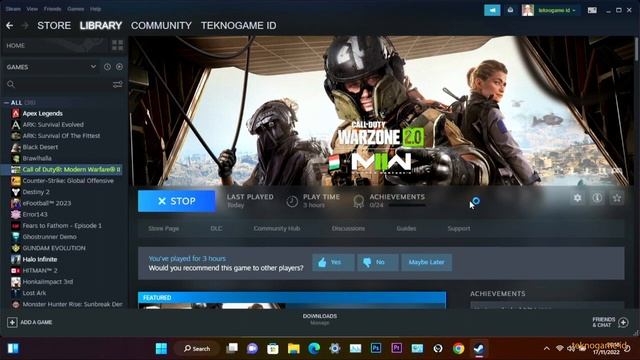Select Counter-Strike: Global Offensive
Screen dimensions: 640x360
tap(68, 181)
